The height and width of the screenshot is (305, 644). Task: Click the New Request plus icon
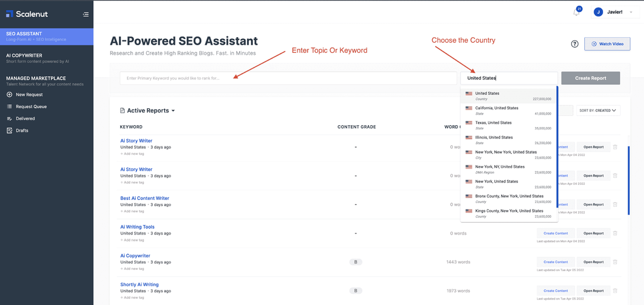(9, 94)
